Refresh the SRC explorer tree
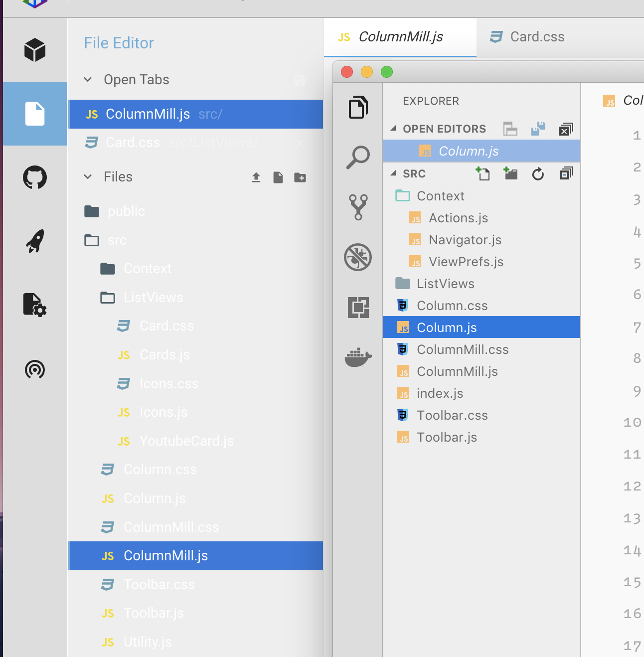The height and width of the screenshot is (657, 644). [x=538, y=174]
